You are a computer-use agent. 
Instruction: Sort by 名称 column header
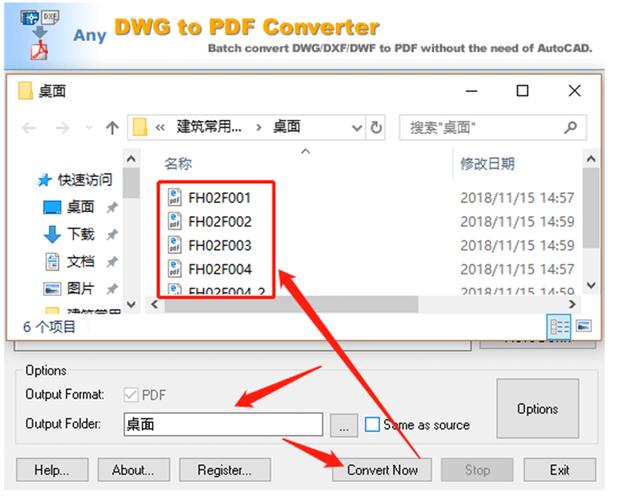pyautogui.click(x=178, y=163)
